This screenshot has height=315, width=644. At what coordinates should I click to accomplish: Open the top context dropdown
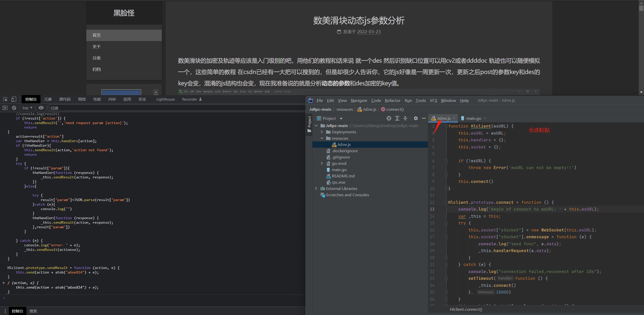(x=27, y=108)
